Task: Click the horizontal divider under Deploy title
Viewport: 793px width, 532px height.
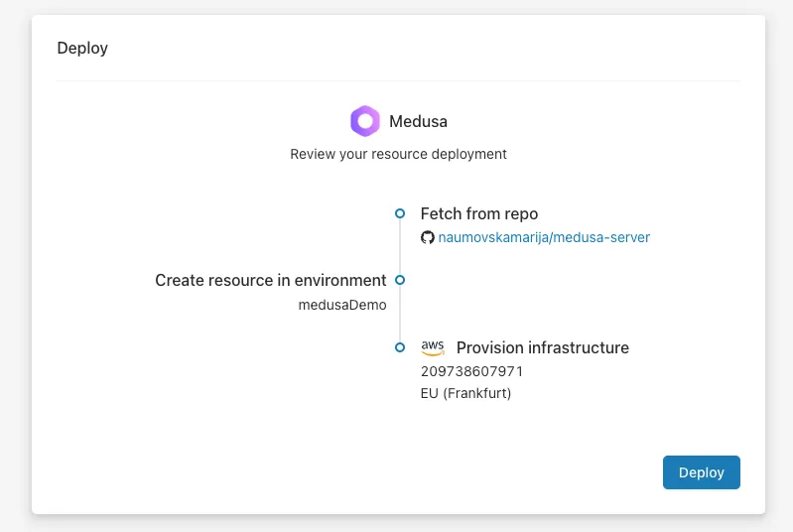Action: coord(398,81)
